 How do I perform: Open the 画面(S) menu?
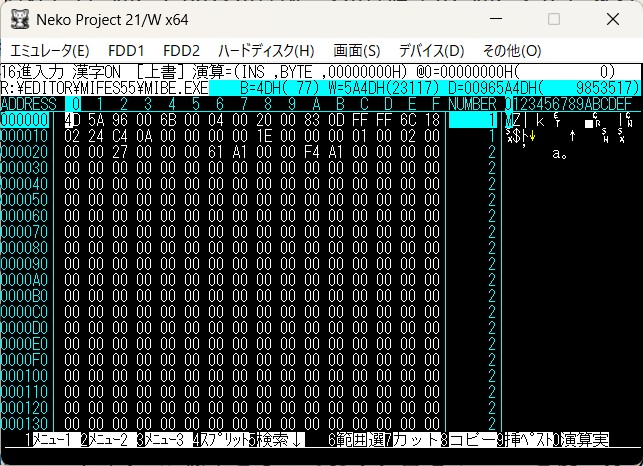click(356, 50)
